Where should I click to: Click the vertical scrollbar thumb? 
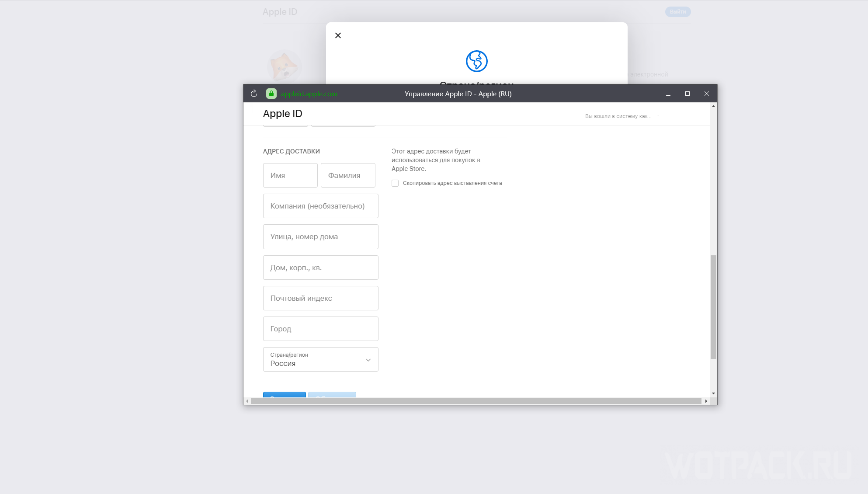pyautogui.click(x=713, y=307)
